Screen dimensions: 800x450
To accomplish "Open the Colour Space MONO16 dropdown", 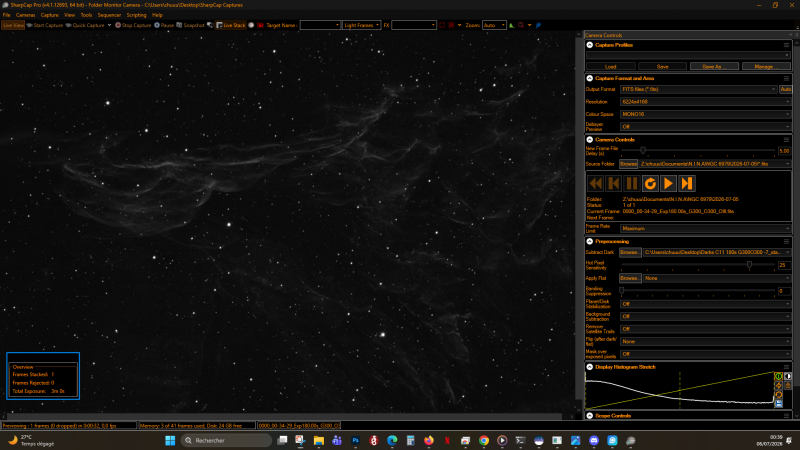I will click(x=705, y=114).
